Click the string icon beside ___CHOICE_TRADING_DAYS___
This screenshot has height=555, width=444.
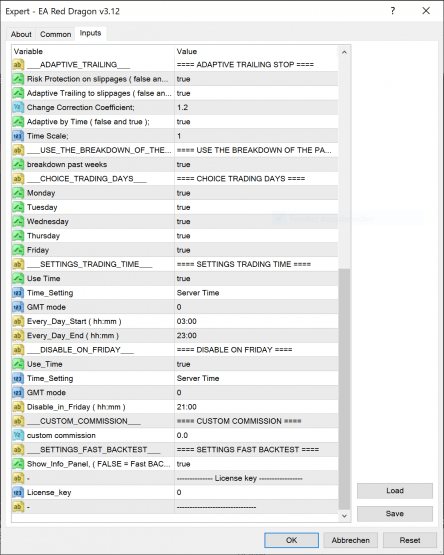pyautogui.click(x=18, y=179)
